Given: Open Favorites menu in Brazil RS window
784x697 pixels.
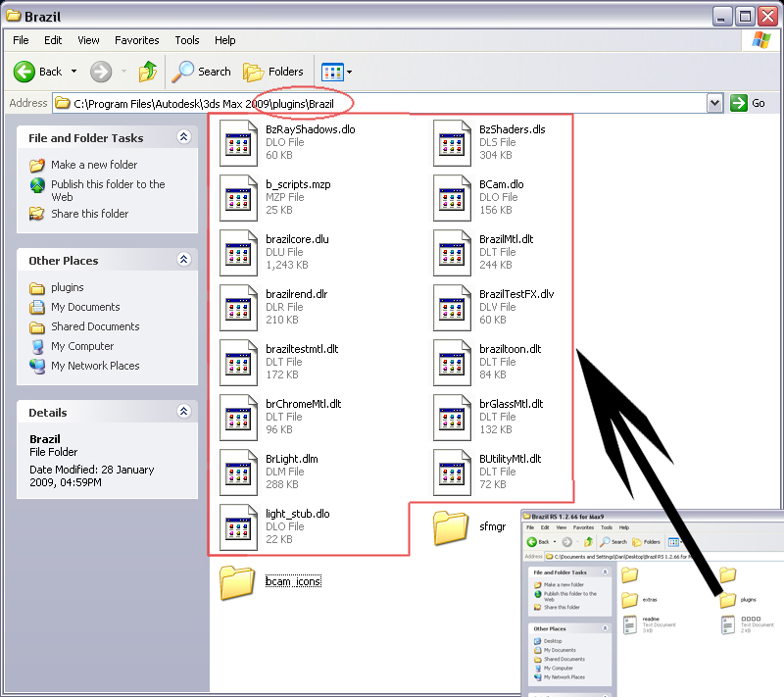Looking at the screenshot, I should [x=583, y=527].
